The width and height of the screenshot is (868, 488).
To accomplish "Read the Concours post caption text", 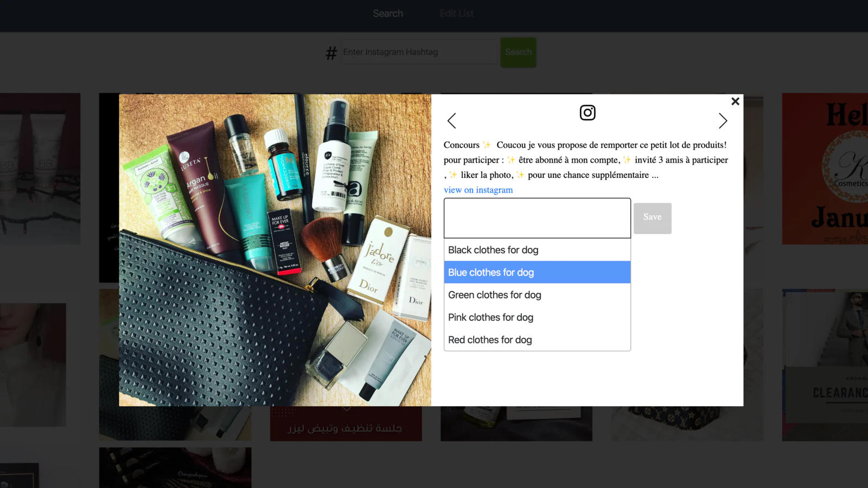I will tap(586, 160).
